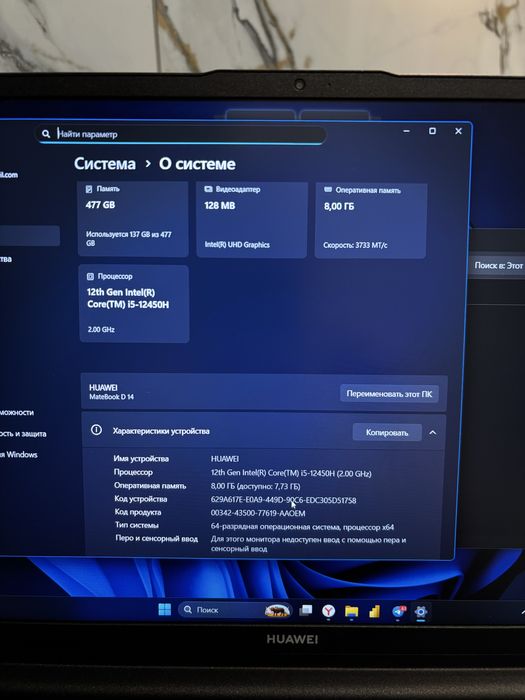Open the 'Процессор' i5-12450H card
525x700 pixels.
click(x=134, y=304)
